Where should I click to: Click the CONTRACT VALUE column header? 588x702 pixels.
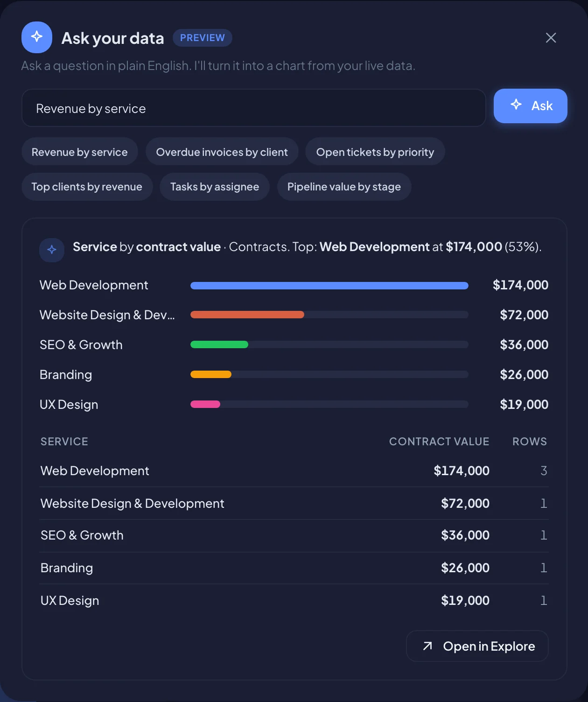(x=439, y=442)
